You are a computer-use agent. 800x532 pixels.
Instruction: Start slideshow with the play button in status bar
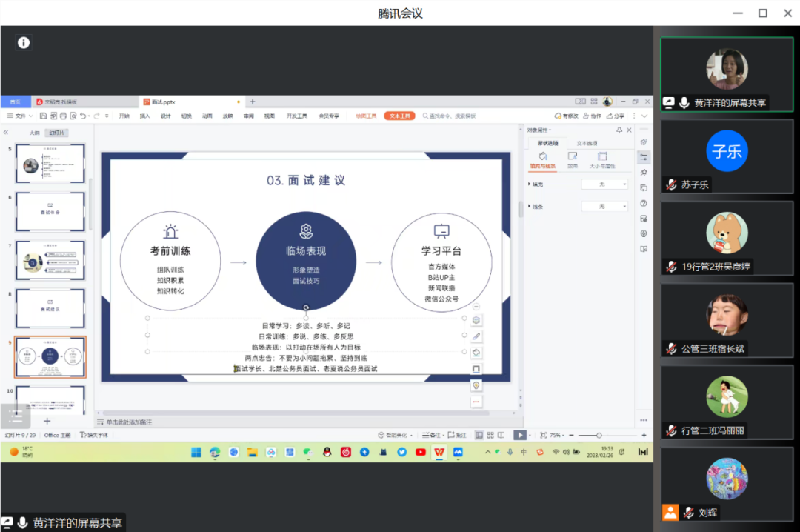point(520,435)
